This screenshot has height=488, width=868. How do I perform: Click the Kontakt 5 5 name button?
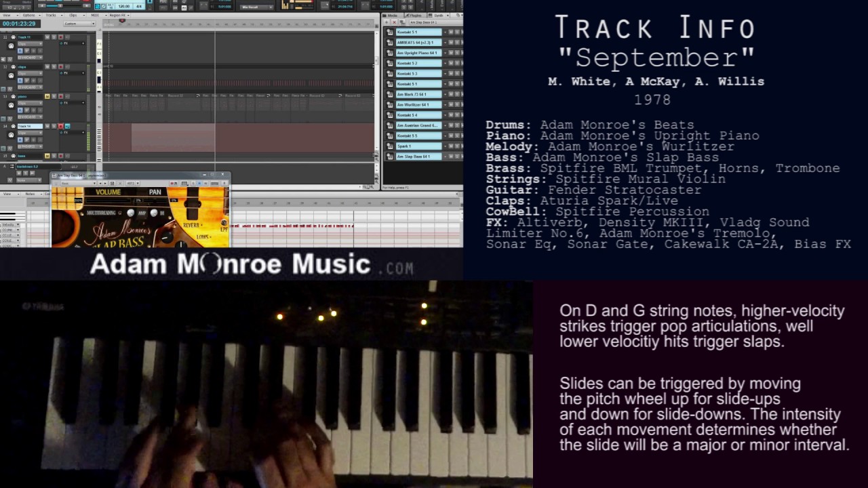418,136
